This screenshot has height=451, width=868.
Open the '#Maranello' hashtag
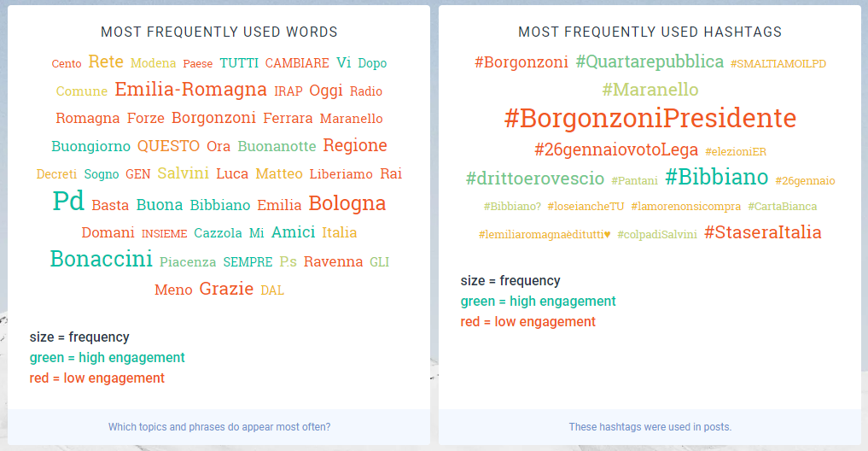650,90
